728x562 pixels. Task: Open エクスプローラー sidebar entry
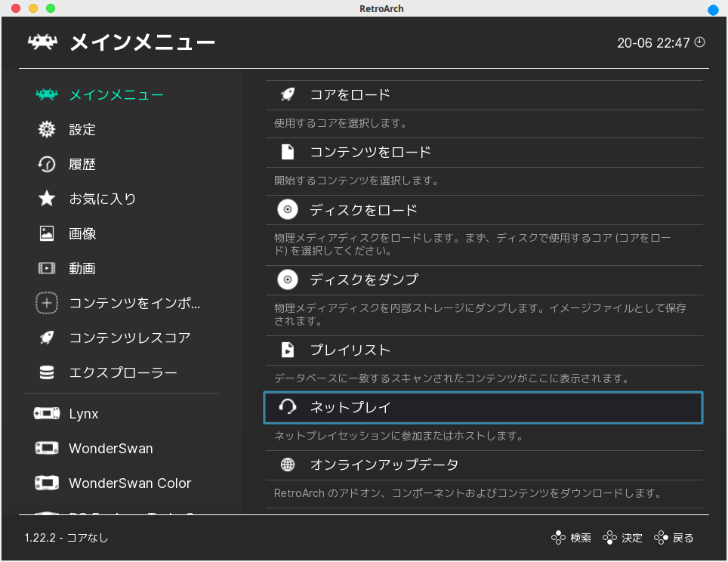(x=123, y=372)
